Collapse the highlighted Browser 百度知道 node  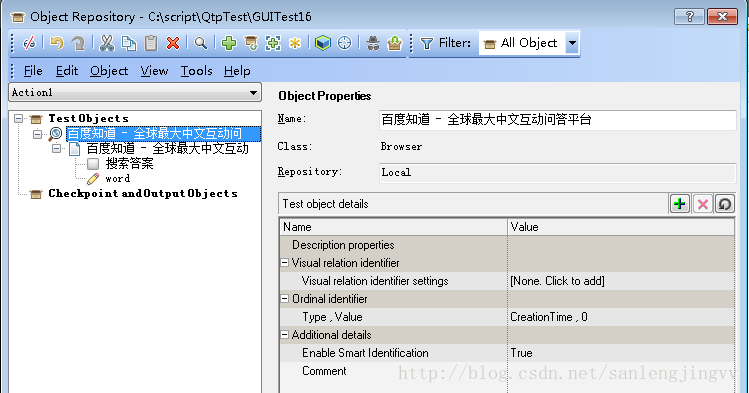[37, 134]
